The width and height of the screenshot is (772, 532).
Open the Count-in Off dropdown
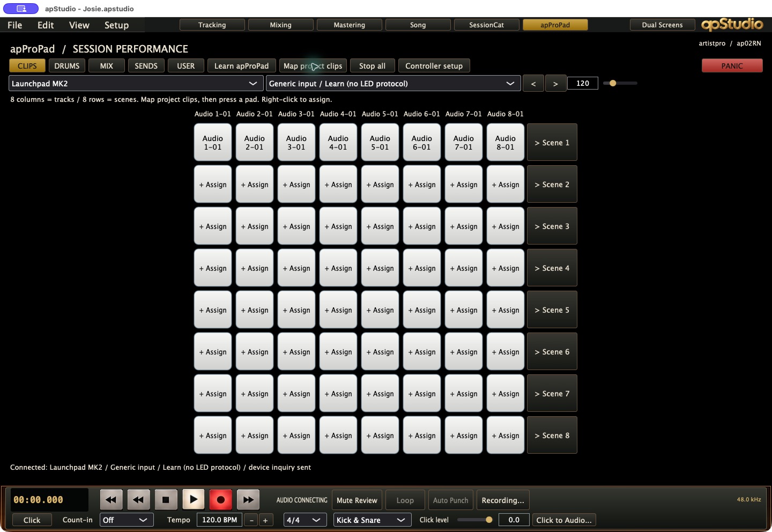(x=127, y=520)
